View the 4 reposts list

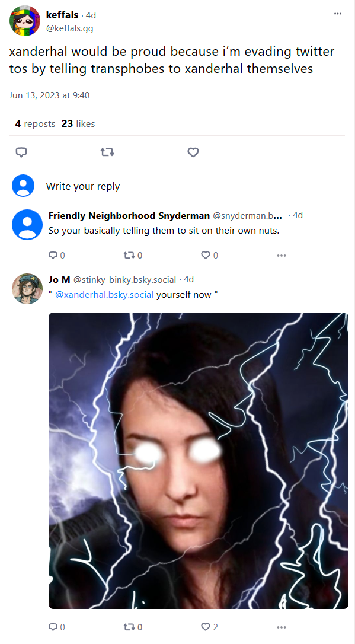(35, 123)
